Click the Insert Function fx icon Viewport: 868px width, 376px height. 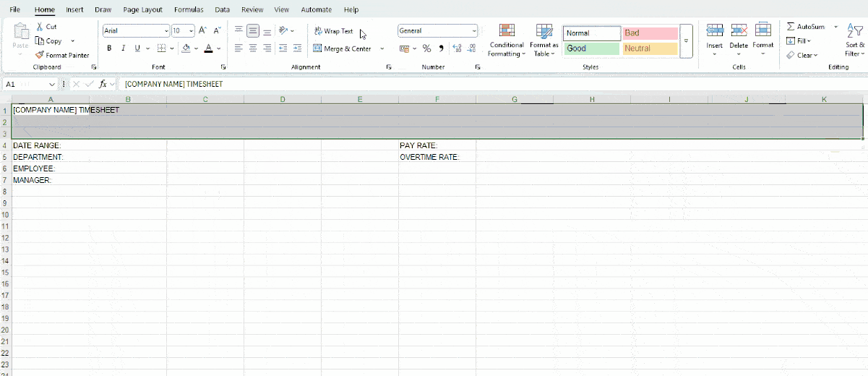click(103, 84)
